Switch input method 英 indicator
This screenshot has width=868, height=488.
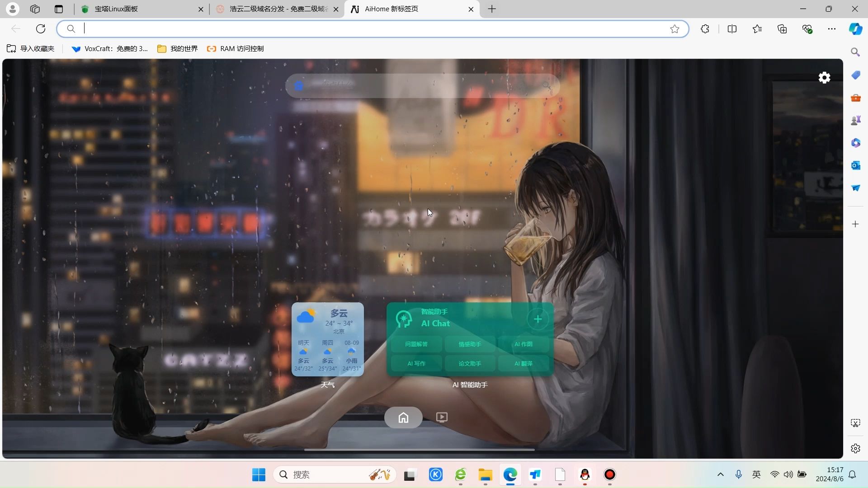756,474
